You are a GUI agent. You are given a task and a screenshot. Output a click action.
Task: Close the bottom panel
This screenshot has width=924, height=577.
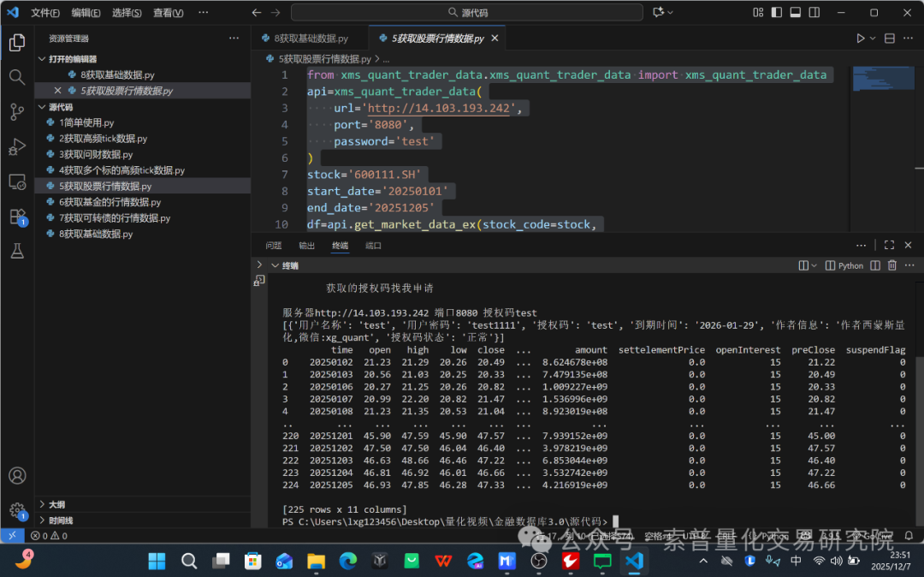(x=908, y=245)
